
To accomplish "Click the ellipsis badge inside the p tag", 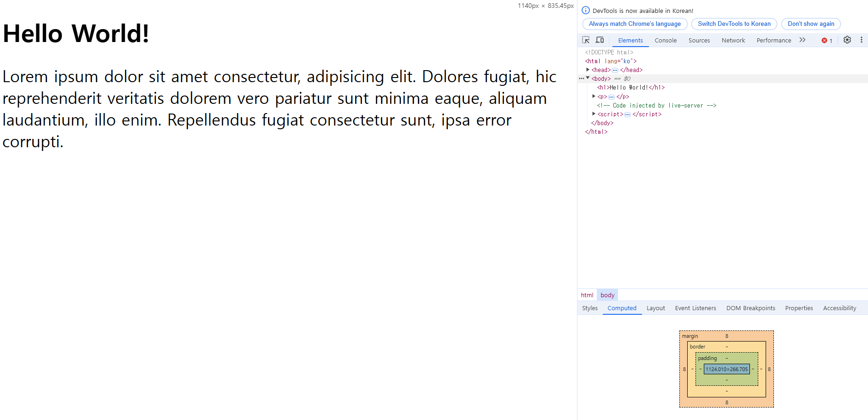I will point(611,97).
